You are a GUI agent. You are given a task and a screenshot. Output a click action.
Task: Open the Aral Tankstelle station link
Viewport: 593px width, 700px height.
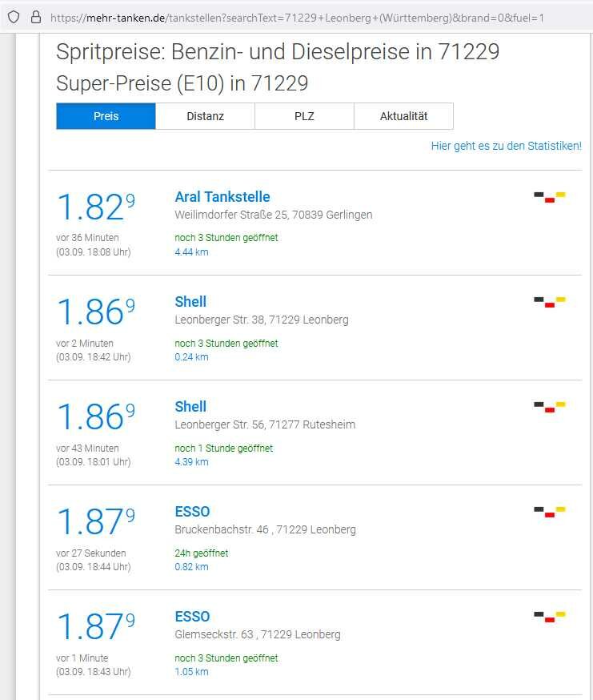tap(222, 197)
